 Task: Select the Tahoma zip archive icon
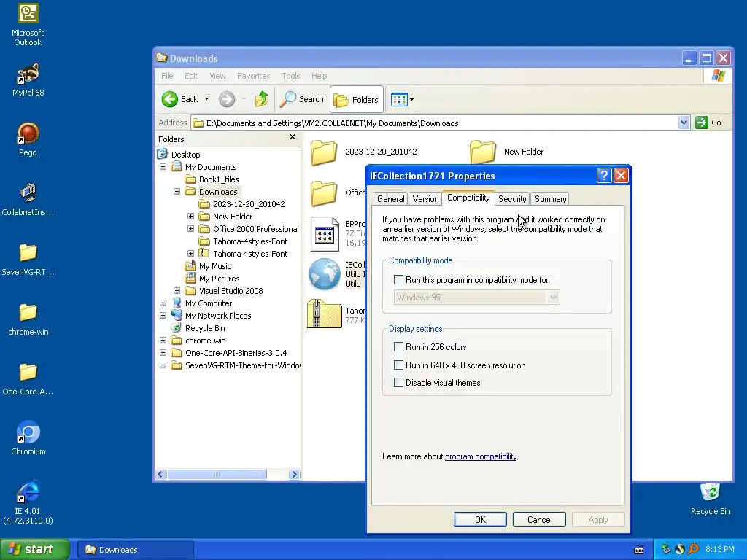pyautogui.click(x=324, y=314)
